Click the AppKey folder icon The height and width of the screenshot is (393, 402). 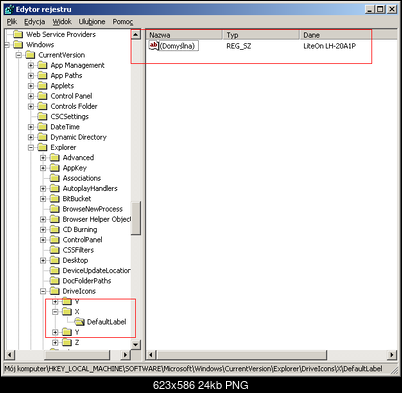[x=55, y=168]
